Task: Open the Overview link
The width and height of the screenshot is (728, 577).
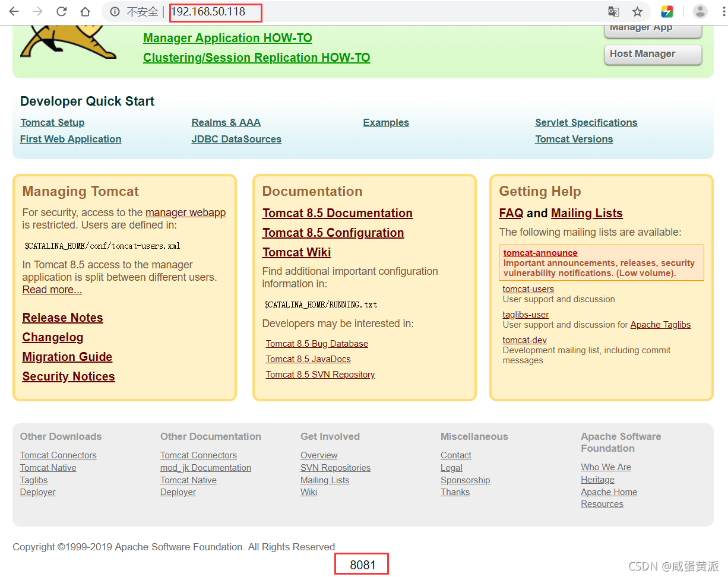Action: coord(319,455)
